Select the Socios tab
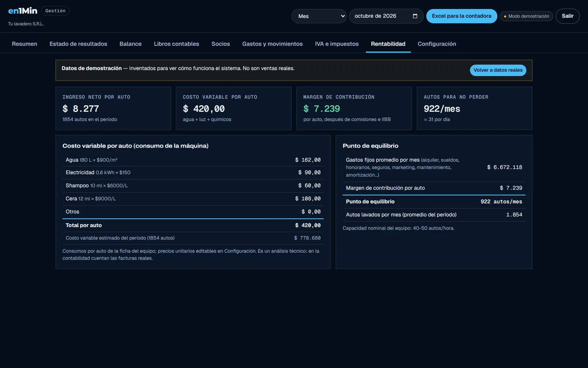The height and width of the screenshot is (368, 588). coord(220,44)
